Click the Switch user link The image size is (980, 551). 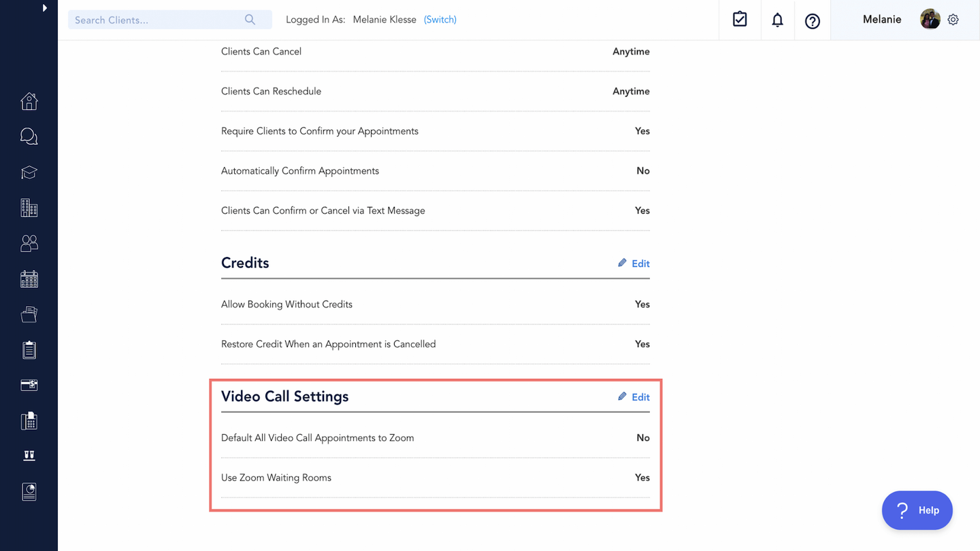[440, 20]
